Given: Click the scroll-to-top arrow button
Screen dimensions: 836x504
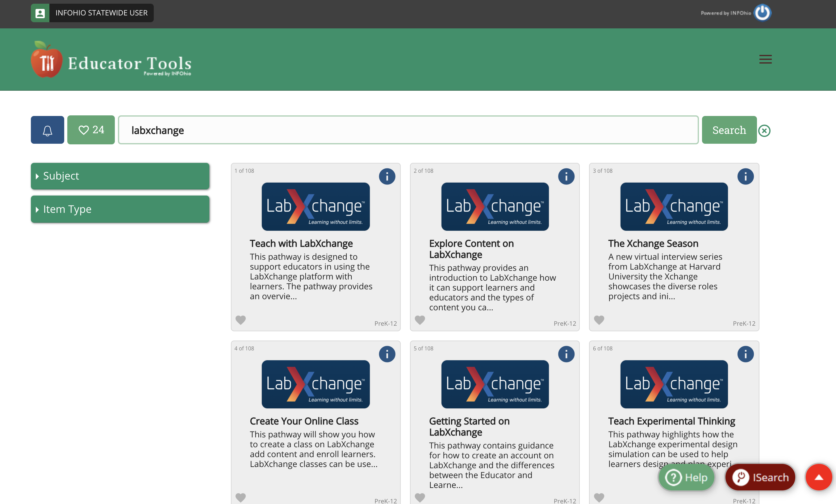Looking at the screenshot, I should point(819,477).
